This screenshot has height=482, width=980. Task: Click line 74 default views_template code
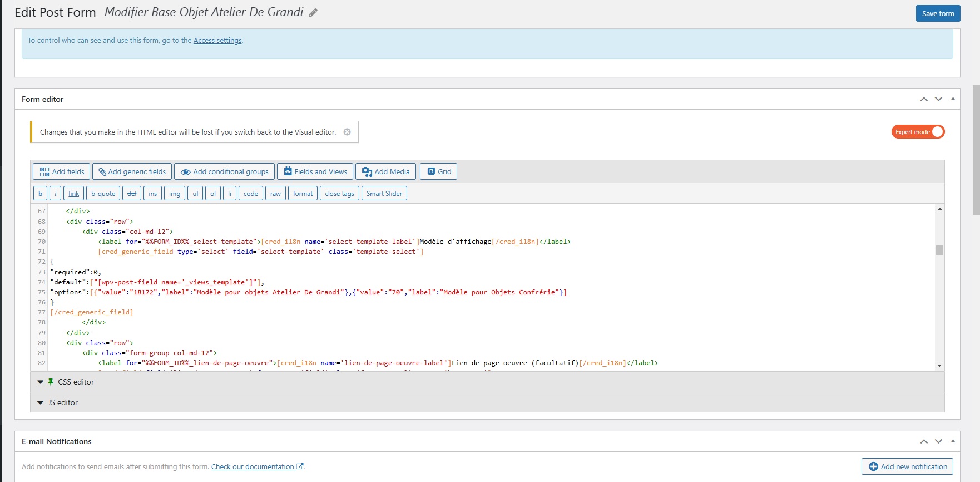pos(157,282)
